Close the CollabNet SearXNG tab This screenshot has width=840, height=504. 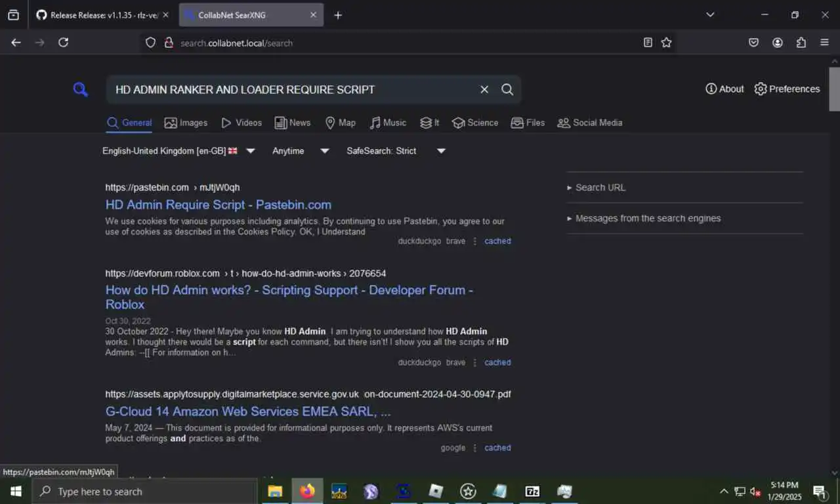313,15
